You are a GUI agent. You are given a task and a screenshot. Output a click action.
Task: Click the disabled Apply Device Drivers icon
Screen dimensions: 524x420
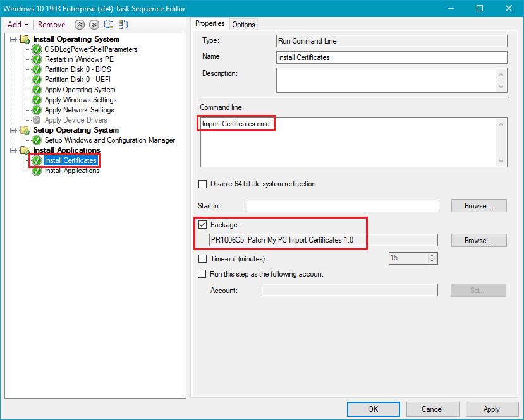tap(37, 120)
